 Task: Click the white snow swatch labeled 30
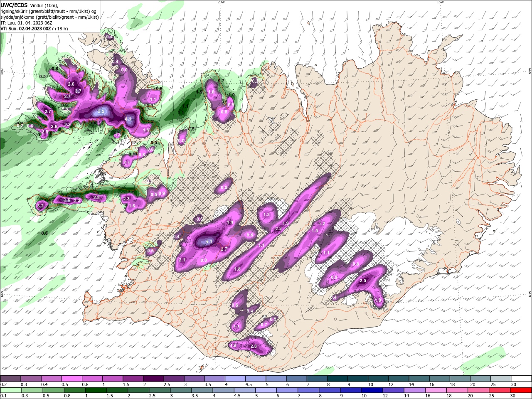click(x=521, y=379)
